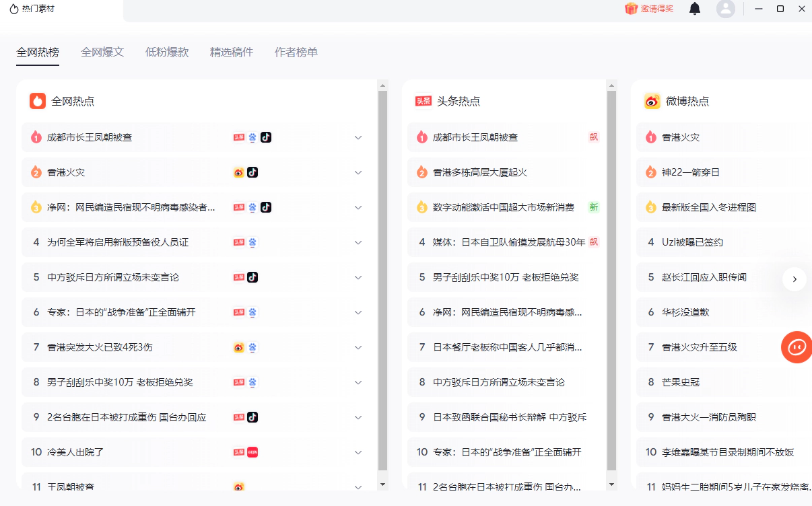Image resolution: width=812 pixels, height=506 pixels.
Task: Click the gift icon for 邀请得奖
Action: click(x=631, y=9)
